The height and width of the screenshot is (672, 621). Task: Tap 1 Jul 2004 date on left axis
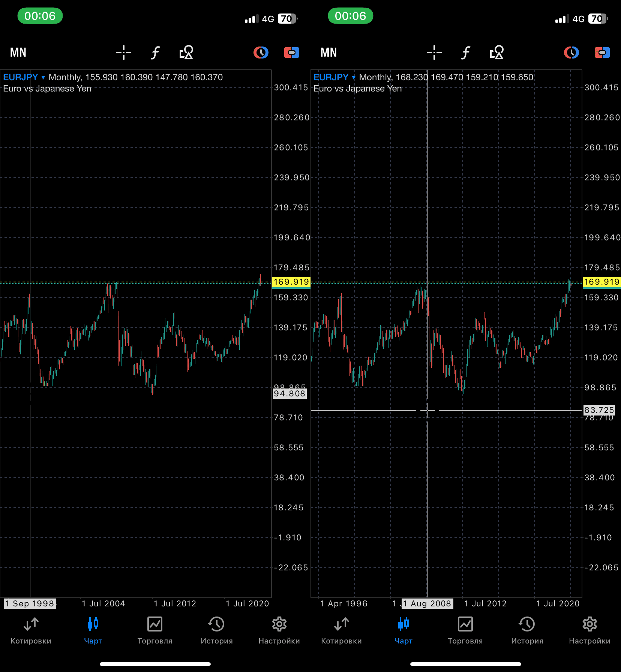103,604
